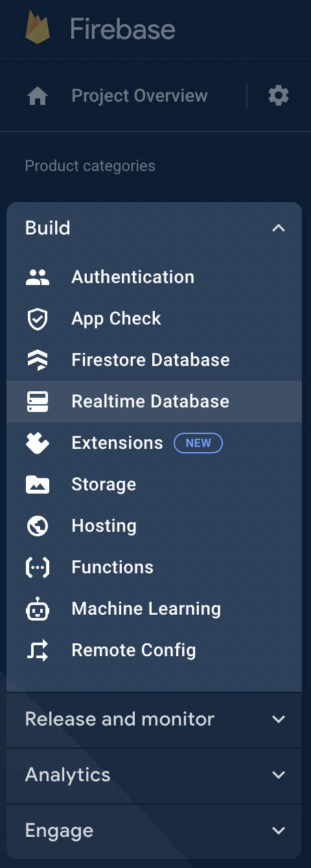The image size is (311, 868).
Task: Expand Release and monitor section
Action: (x=154, y=719)
